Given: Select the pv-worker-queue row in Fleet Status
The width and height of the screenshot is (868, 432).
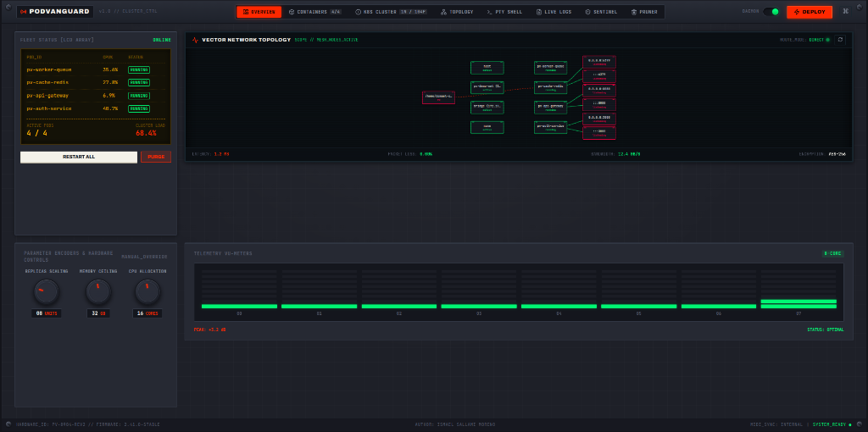Looking at the screenshot, I should (96, 69).
